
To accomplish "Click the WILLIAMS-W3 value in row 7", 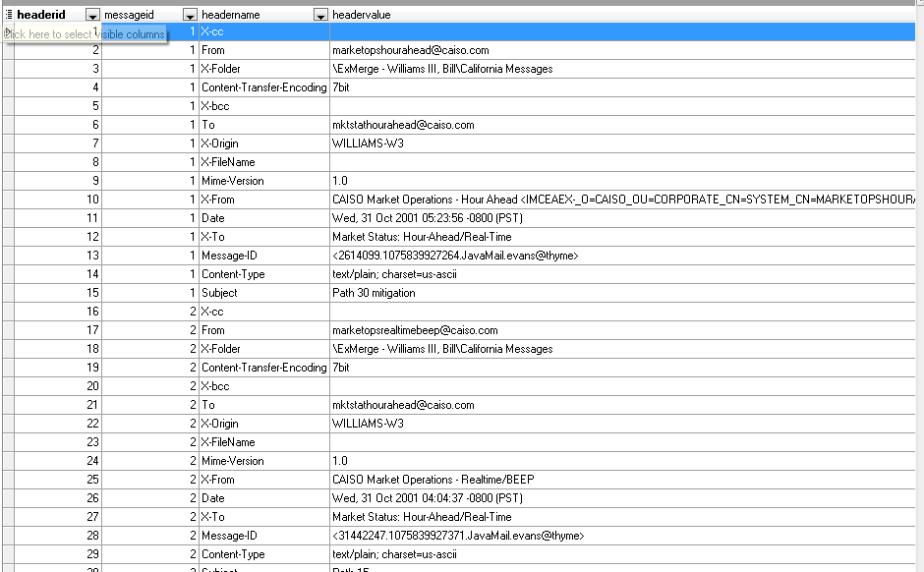I will pyautogui.click(x=368, y=143).
